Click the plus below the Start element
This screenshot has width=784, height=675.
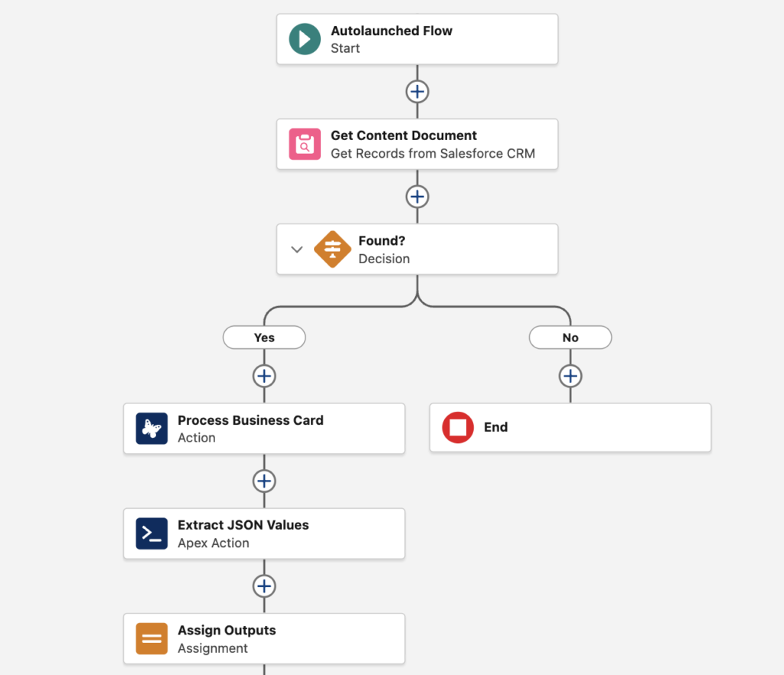(x=417, y=90)
